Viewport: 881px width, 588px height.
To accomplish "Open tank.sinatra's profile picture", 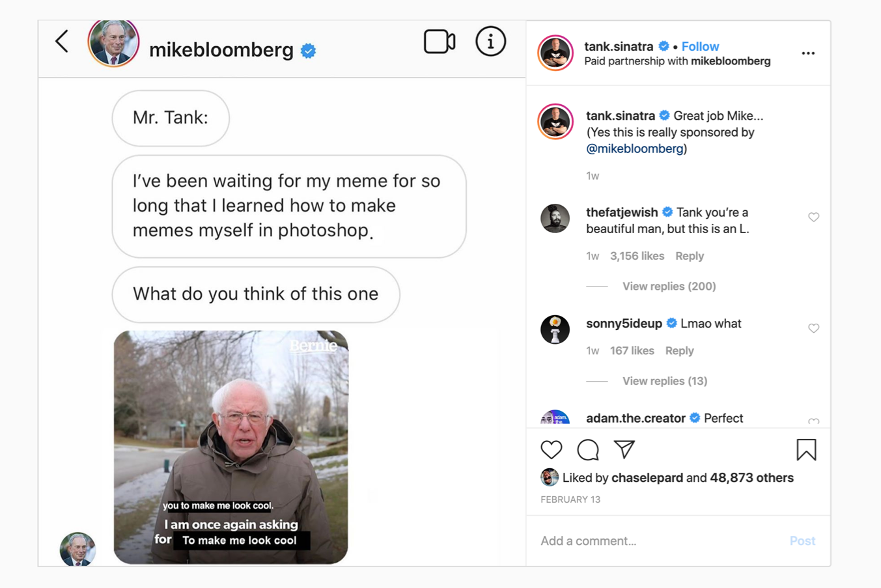I will pyautogui.click(x=555, y=53).
